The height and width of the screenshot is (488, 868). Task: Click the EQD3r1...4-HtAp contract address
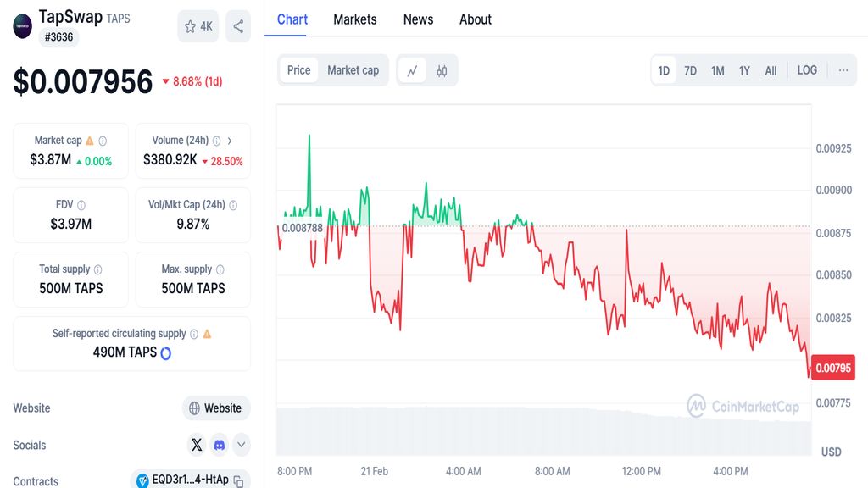click(190, 480)
